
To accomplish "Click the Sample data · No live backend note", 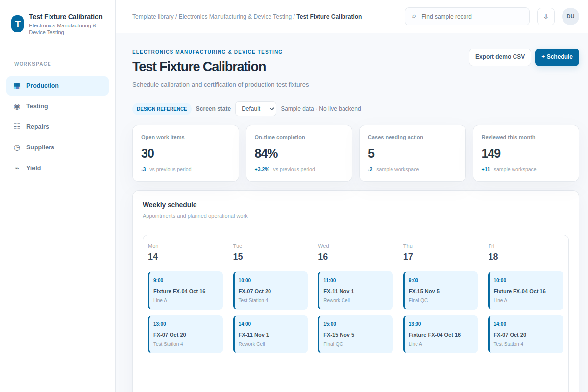I will tap(321, 109).
